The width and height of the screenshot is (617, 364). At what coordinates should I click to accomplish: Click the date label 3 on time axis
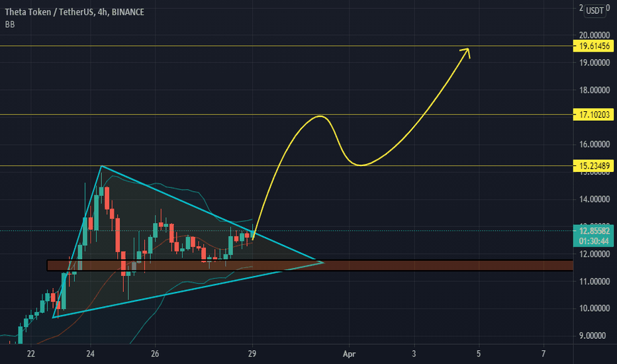[414, 354]
